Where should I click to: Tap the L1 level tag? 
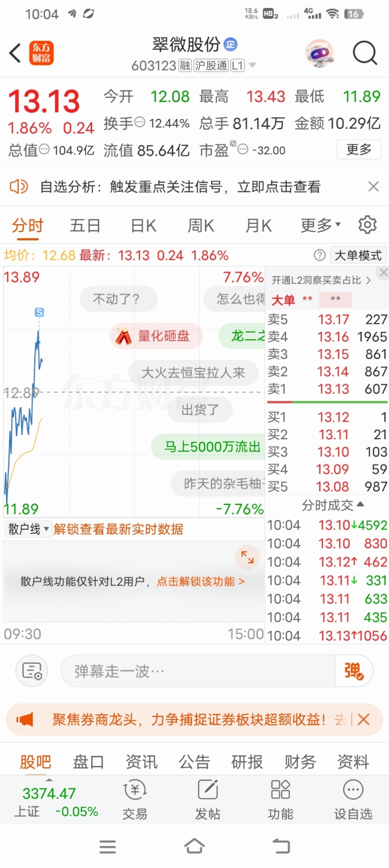[x=237, y=65]
